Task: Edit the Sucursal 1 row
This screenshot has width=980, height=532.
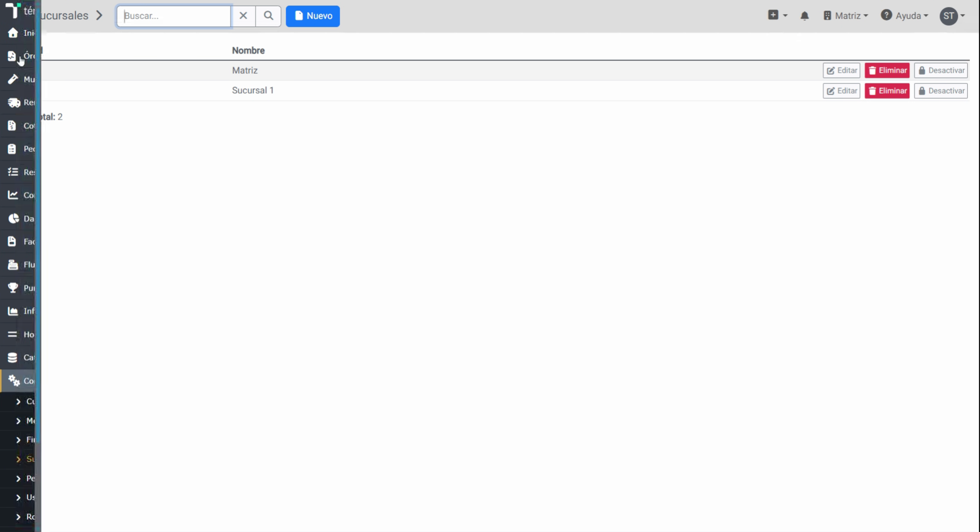Action: point(841,91)
